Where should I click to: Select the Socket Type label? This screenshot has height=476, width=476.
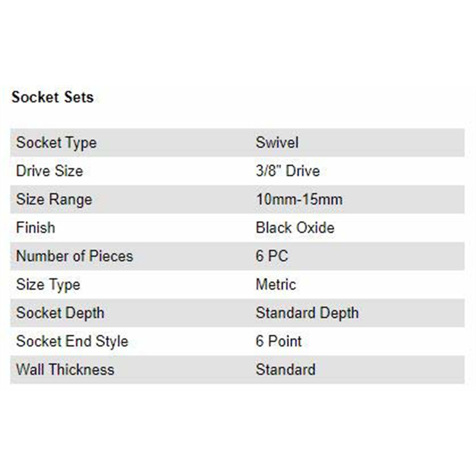56,143
